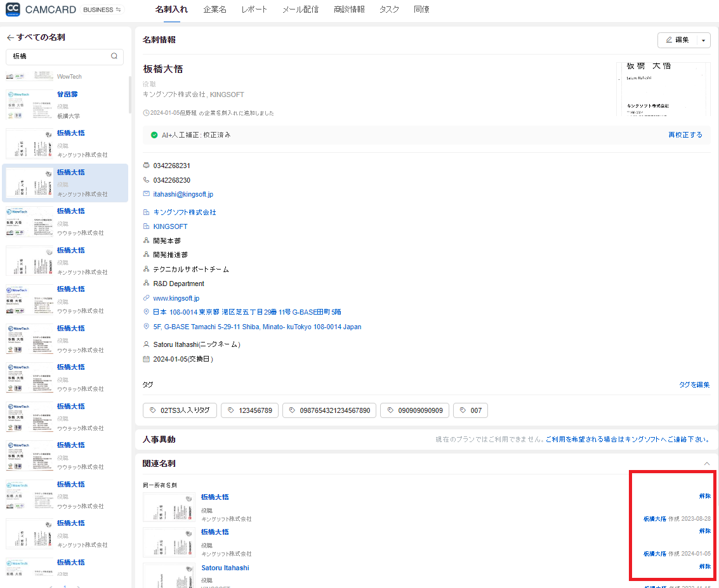The width and height of the screenshot is (719, 588).
Task: Open the レポート tab
Action: click(x=254, y=9)
